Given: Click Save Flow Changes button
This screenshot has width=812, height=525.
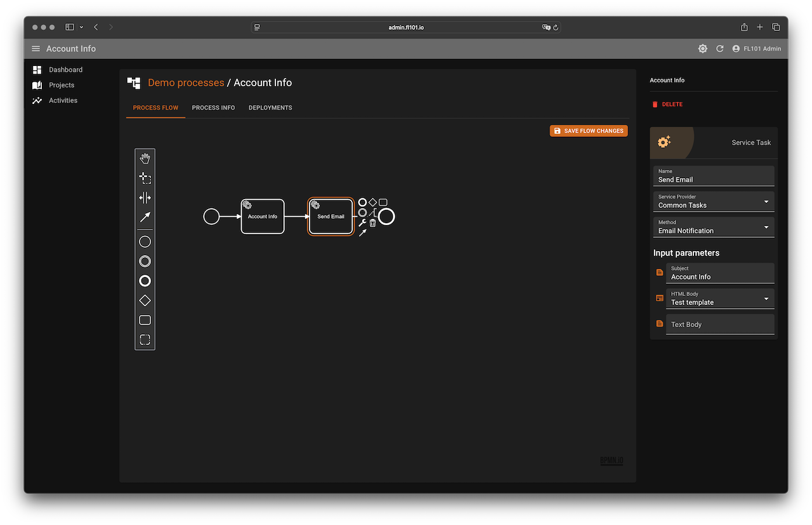Looking at the screenshot, I should coord(589,131).
